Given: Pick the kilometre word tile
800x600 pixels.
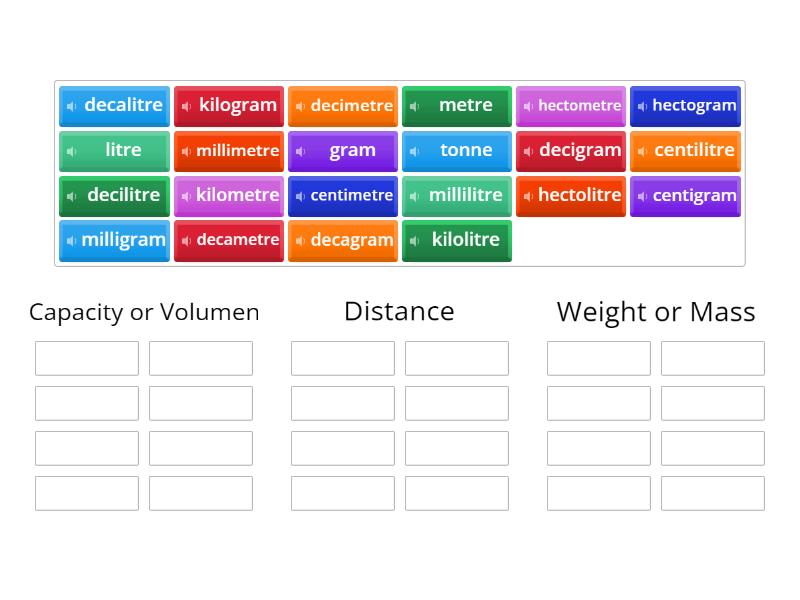Looking at the screenshot, I should point(237,195).
